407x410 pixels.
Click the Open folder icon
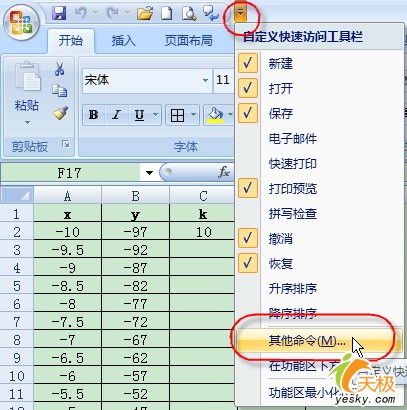[x=145, y=14]
